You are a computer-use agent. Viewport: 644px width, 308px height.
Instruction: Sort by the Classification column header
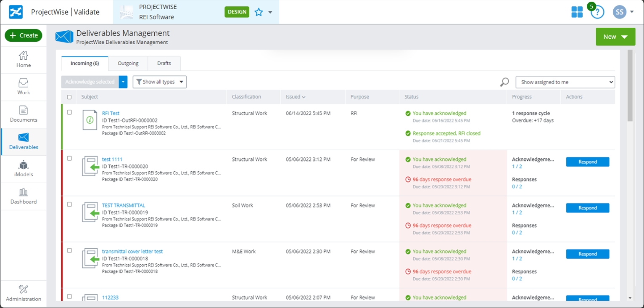pyautogui.click(x=246, y=97)
